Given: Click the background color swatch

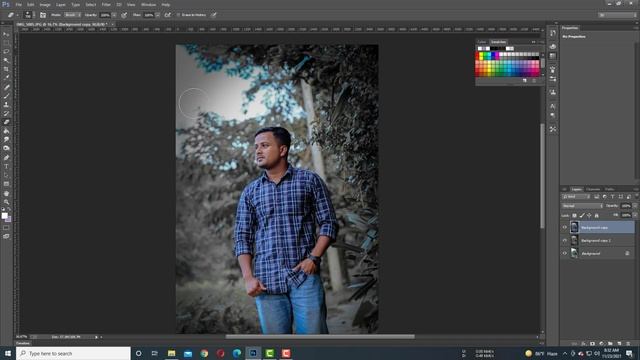Looking at the screenshot, I should (8, 219).
